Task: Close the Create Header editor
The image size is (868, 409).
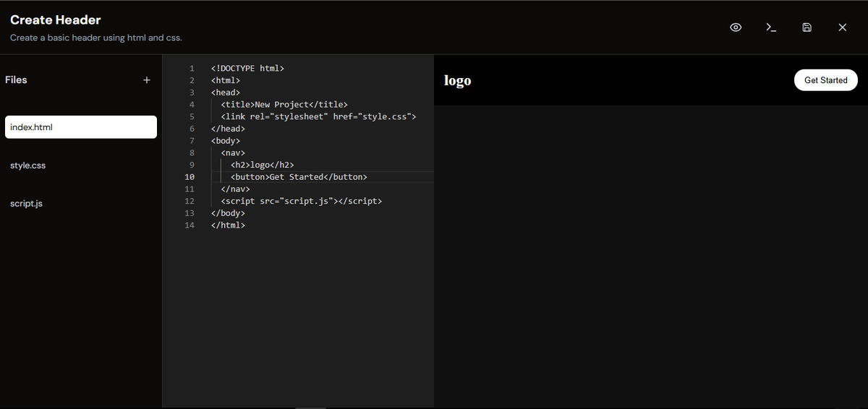Action: pyautogui.click(x=842, y=27)
